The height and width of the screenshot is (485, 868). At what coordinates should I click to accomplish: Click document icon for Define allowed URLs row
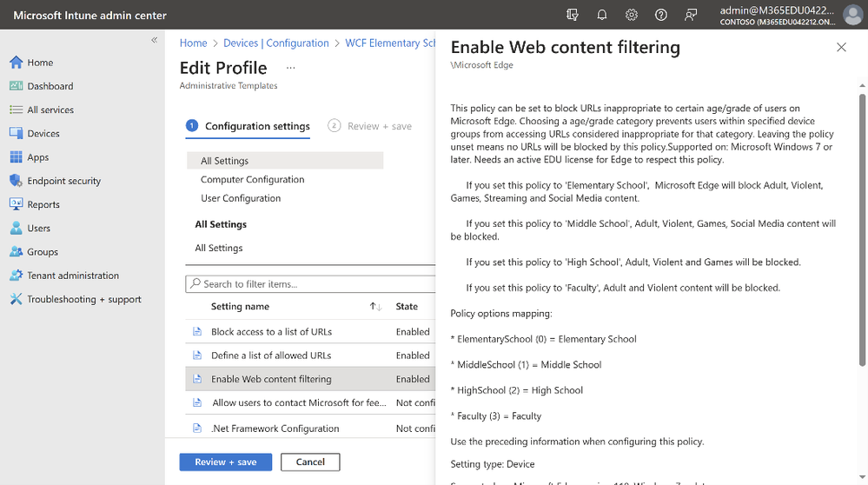point(197,355)
